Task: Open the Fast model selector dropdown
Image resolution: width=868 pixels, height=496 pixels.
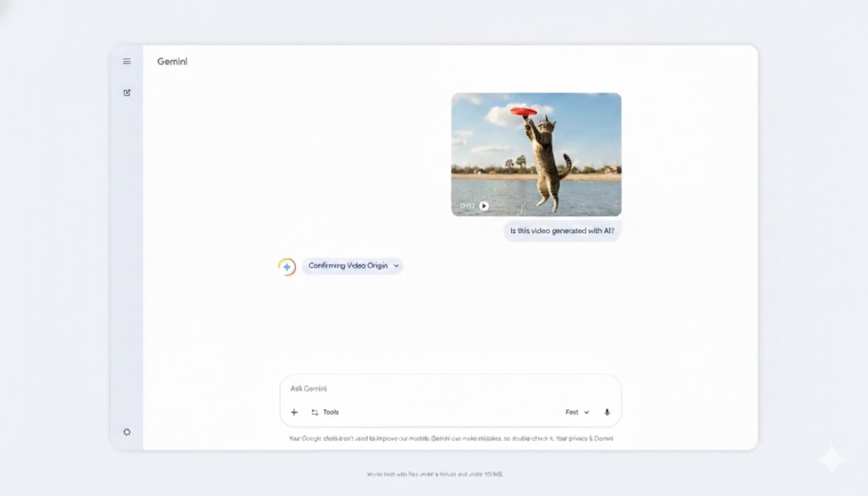Action: [577, 412]
